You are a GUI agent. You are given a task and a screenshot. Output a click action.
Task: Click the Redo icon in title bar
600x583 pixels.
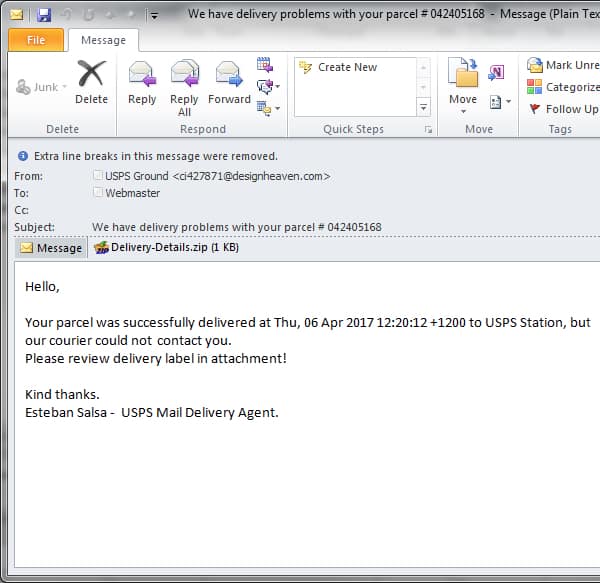point(89,15)
